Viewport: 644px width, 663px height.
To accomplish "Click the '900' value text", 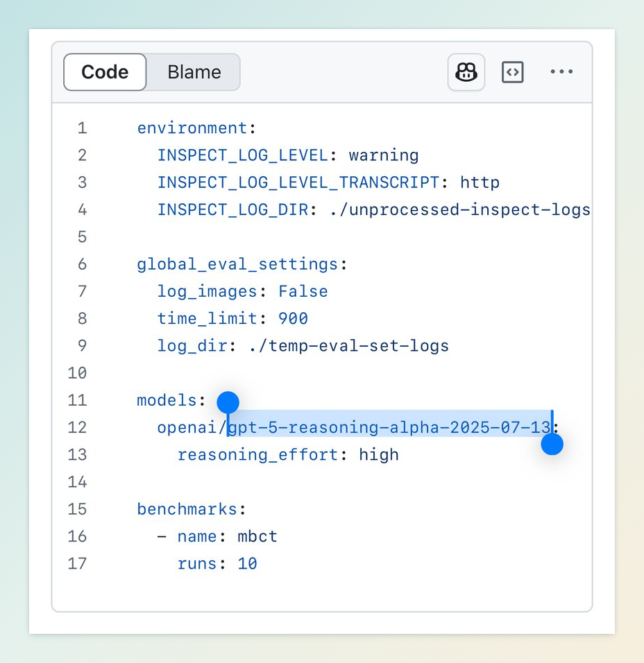I will point(294,318).
